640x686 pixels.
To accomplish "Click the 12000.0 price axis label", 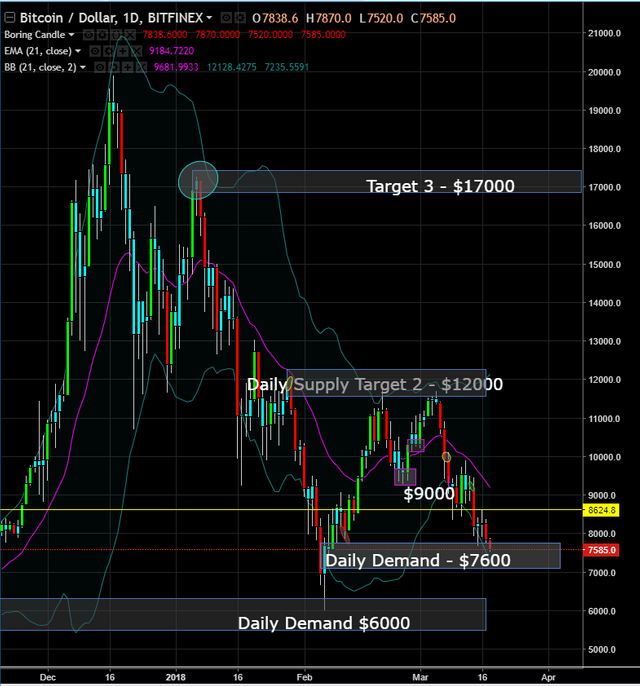I will click(x=604, y=380).
